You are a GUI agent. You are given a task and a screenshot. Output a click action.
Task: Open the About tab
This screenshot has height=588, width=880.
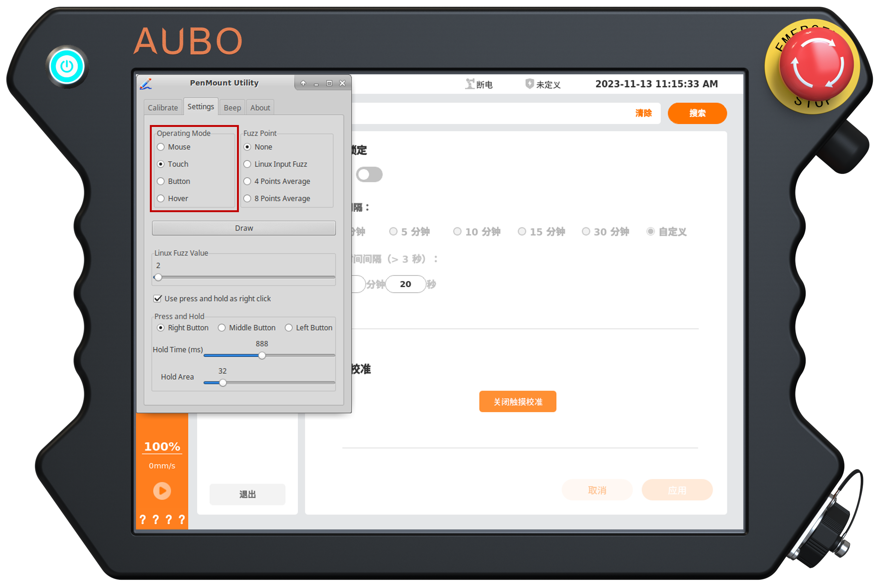260,108
